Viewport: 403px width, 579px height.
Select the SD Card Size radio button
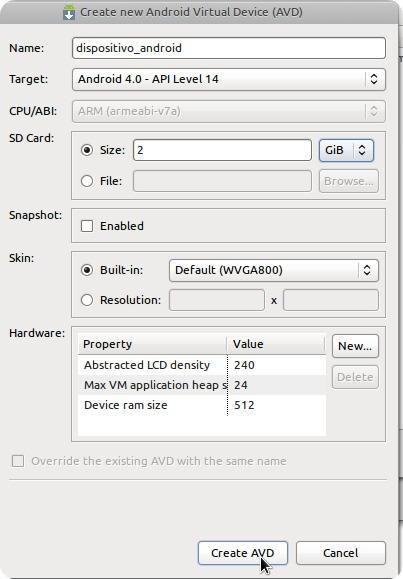(87, 150)
